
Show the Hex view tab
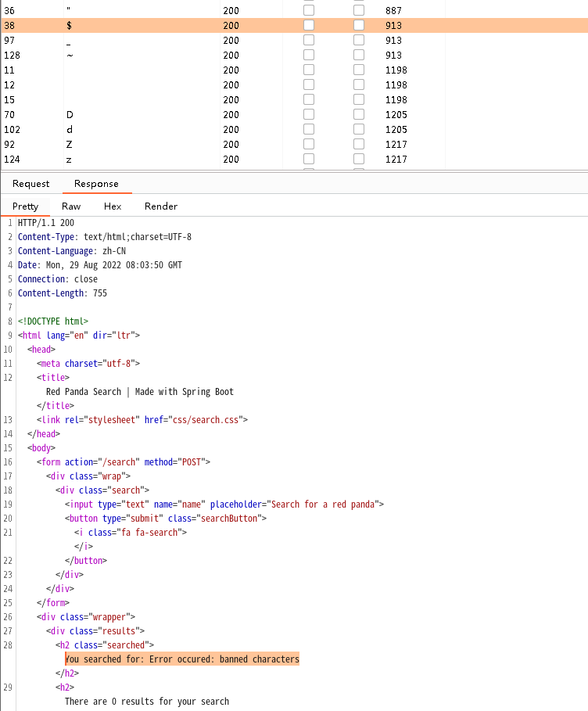tap(113, 206)
